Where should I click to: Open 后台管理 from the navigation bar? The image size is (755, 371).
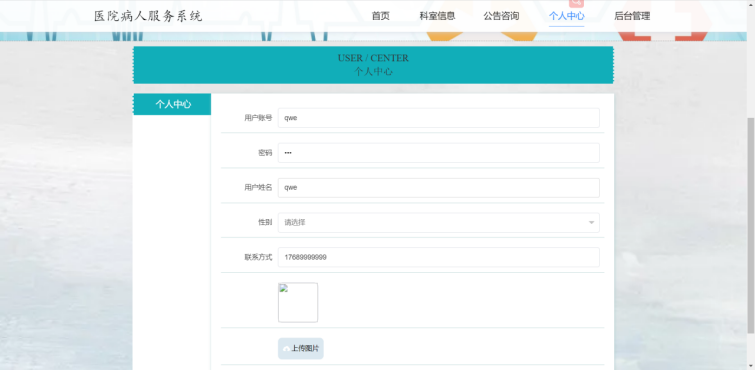coord(632,16)
